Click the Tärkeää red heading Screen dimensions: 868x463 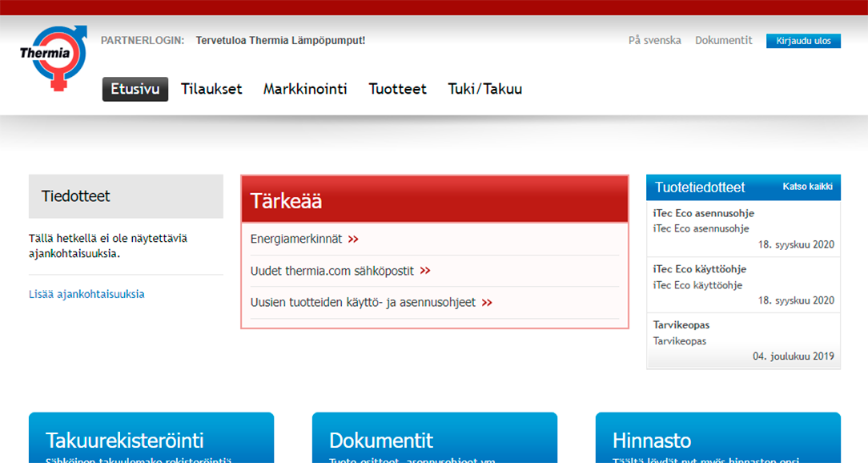coord(286,200)
